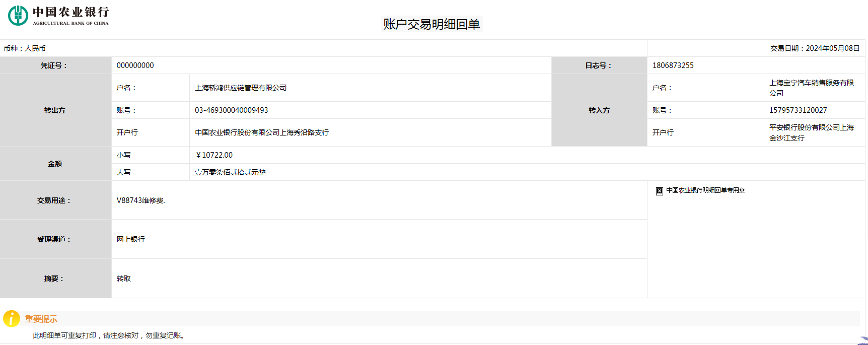Click payee account number 15795733120027

pyautogui.click(x=798, y=110)
